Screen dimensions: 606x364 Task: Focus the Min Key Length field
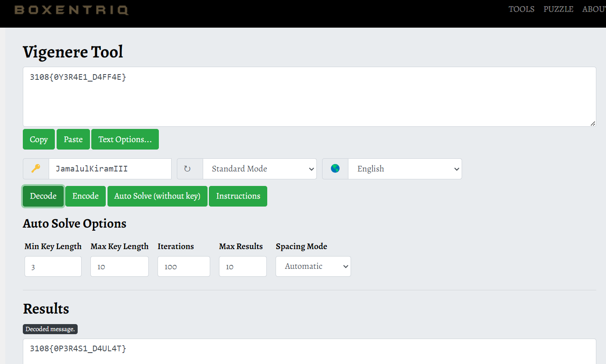coord(53,267)
